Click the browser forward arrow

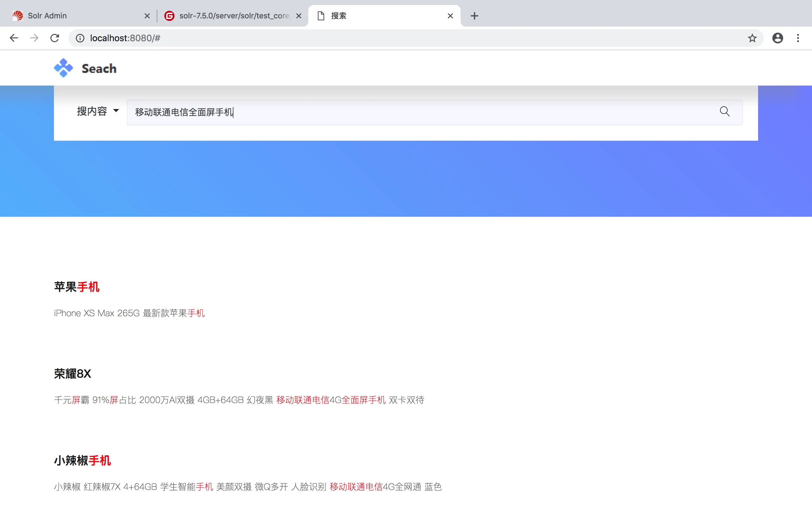click(34, 38)
